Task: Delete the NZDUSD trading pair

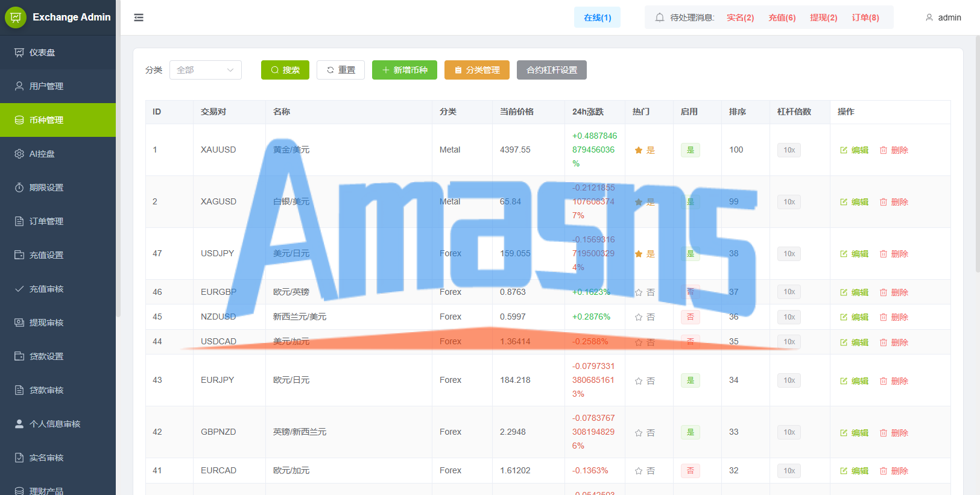Action: coord(894,317)
